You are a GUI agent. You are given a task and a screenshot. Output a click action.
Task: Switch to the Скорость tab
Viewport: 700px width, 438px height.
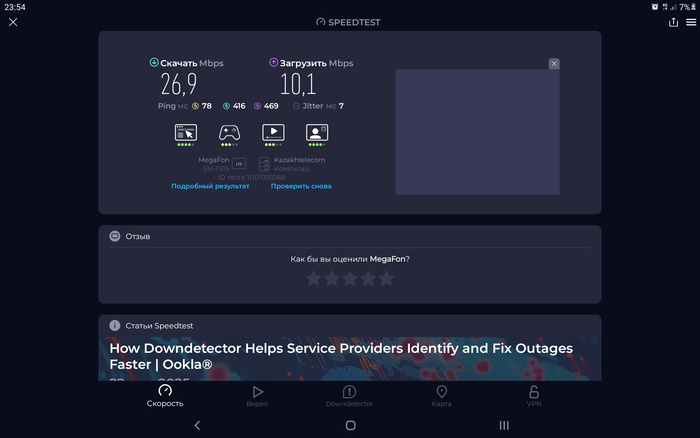pyautogui.click(x=165, y=396)
